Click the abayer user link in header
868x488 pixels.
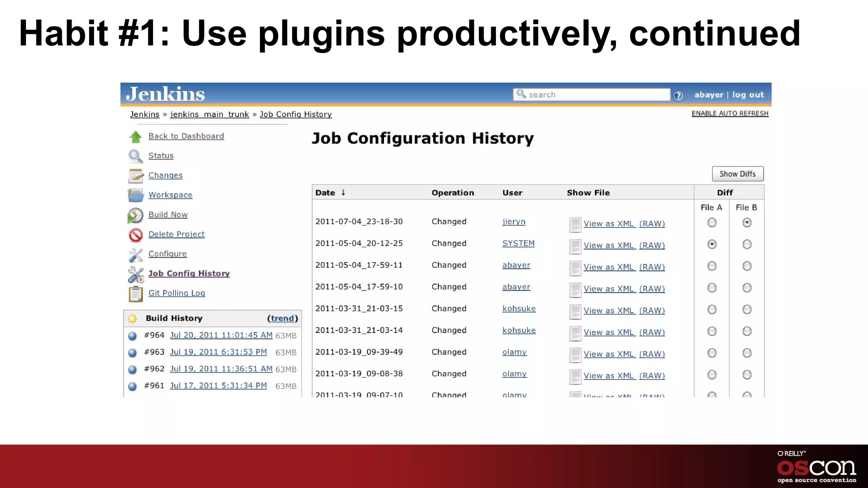click(x=709, y=95)
